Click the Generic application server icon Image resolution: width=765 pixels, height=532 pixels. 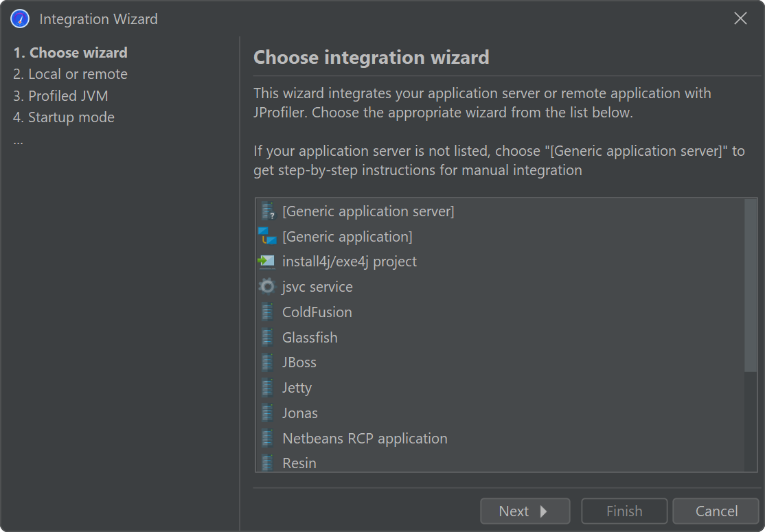(x=267, y=211)
